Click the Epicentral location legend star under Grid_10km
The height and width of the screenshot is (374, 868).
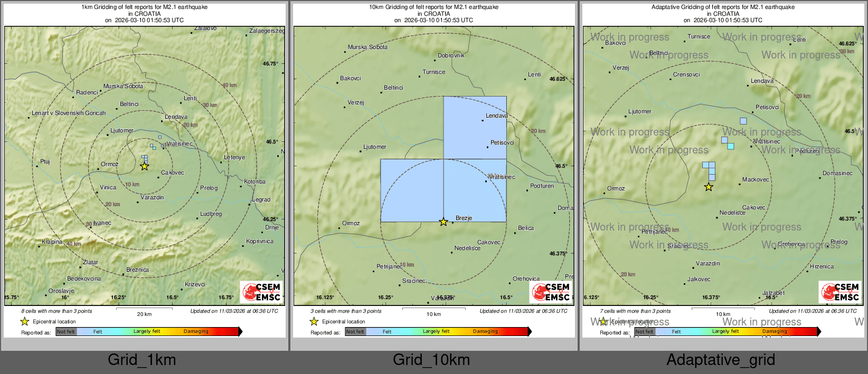tap(314, 321)
